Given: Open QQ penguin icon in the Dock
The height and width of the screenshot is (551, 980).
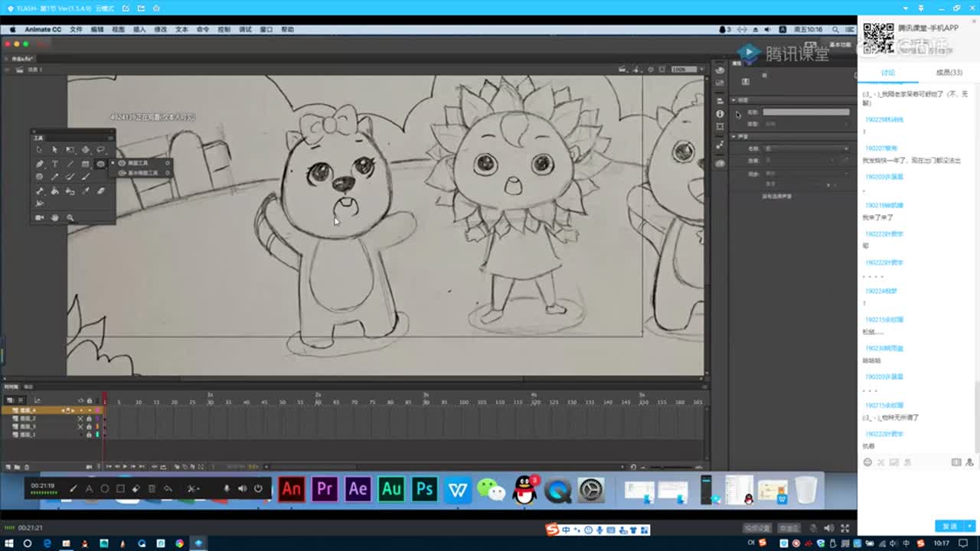Looking at the screenshot, I should point(524,490).
